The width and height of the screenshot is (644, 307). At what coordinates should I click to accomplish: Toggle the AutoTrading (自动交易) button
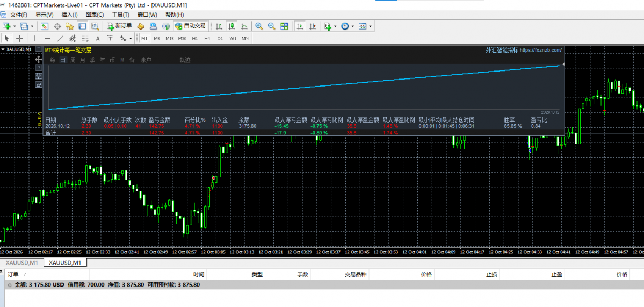click(x=190, y=26)
